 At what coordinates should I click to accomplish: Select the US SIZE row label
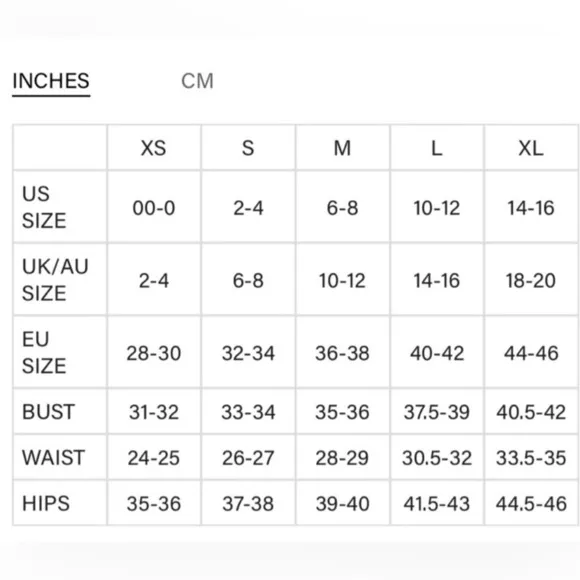44,207
